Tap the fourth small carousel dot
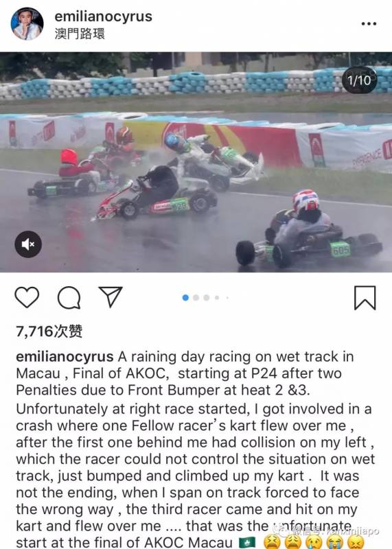Viewport: 392px width, 549px height. 217,298
